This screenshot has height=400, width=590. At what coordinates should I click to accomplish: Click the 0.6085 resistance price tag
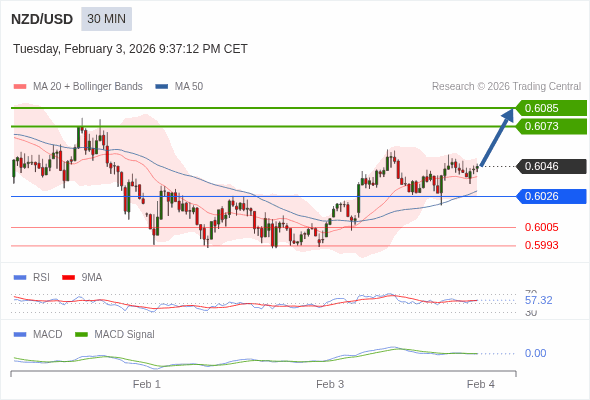coord(551,108)
